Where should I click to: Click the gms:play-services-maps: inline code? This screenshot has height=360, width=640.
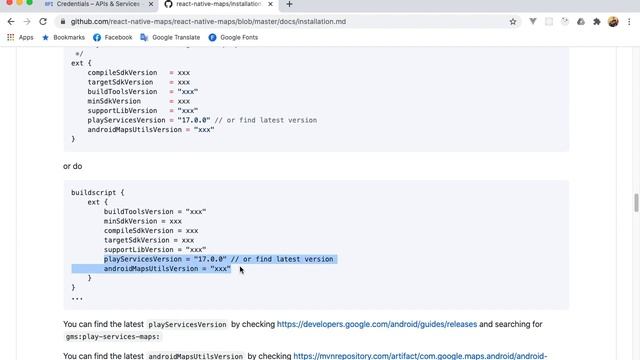pos(113,337)
